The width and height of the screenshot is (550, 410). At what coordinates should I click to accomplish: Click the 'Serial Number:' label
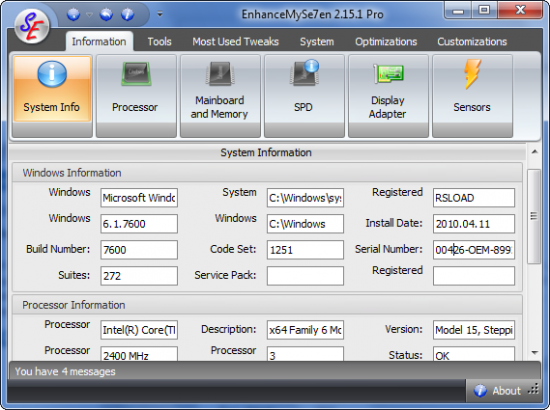pyautogui.click(x=389, y=249)
